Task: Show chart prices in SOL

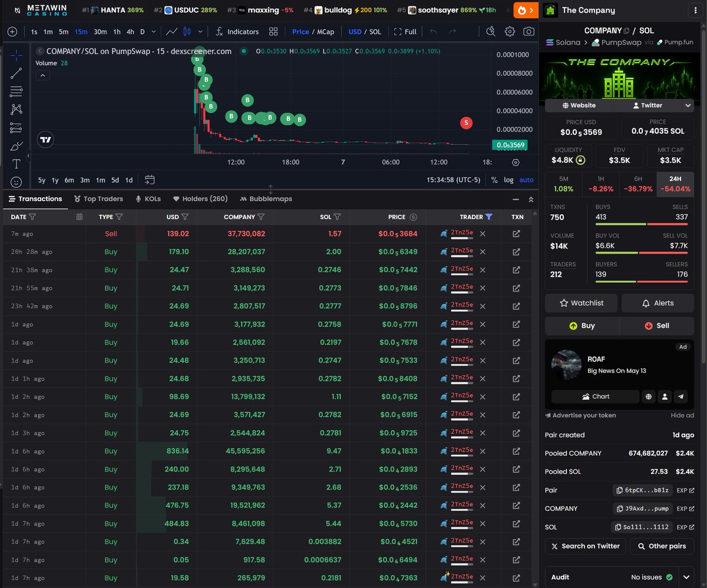Action: click(x=375, y=32)
